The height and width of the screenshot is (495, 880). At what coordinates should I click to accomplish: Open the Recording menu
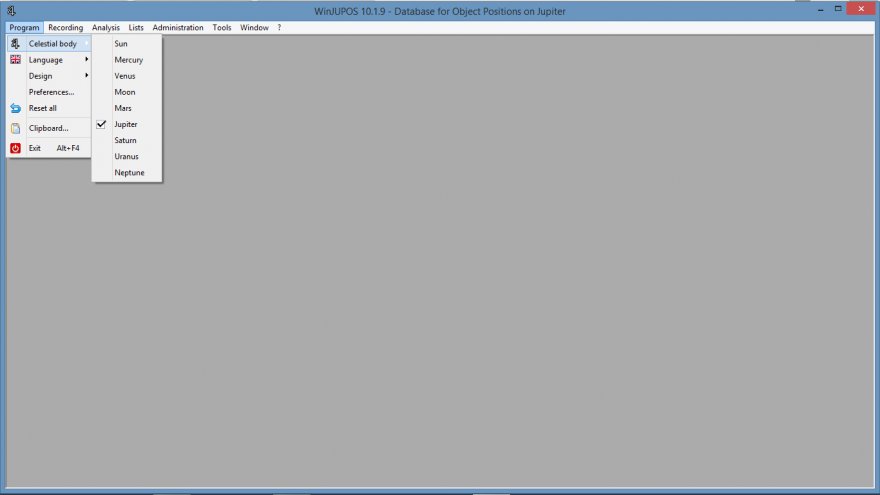(x=65, y=28)
